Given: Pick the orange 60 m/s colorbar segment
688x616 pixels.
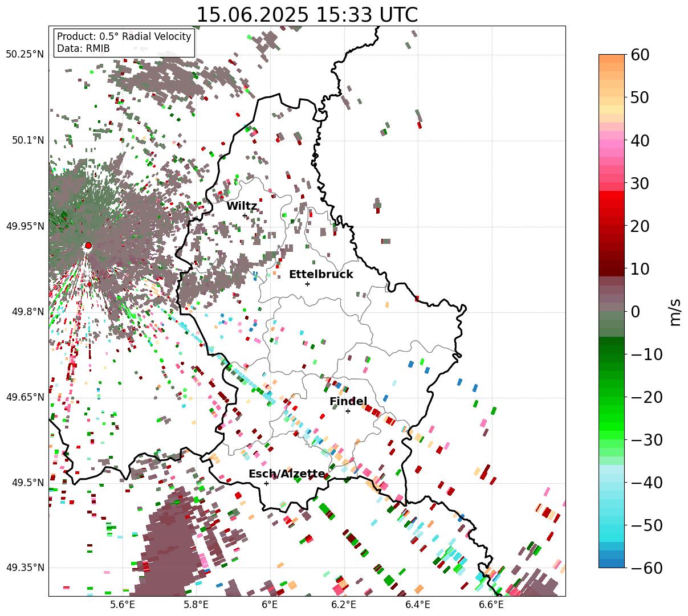Looking at the screenshot, I should tap(612, 59).
